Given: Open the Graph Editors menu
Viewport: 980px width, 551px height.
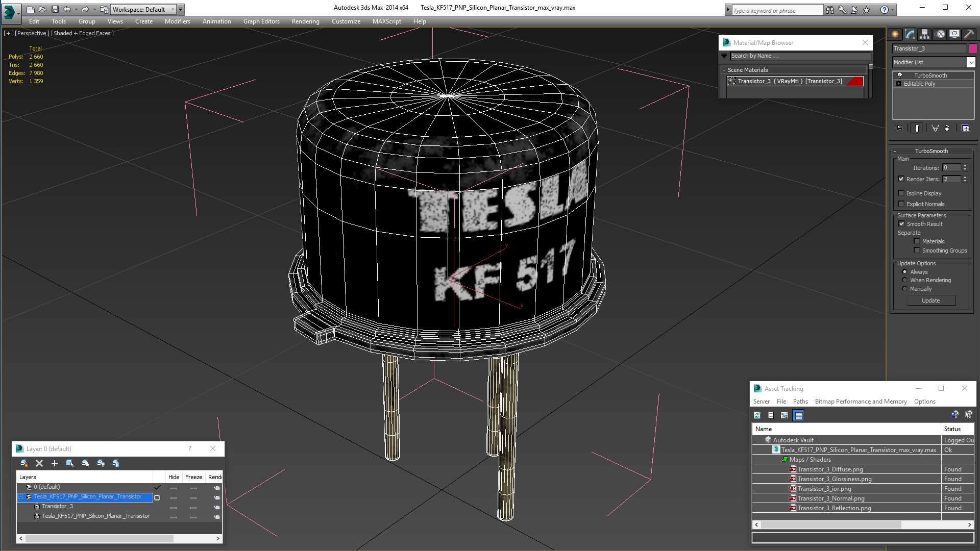Looking at the screenshot, I should [261, 21].
